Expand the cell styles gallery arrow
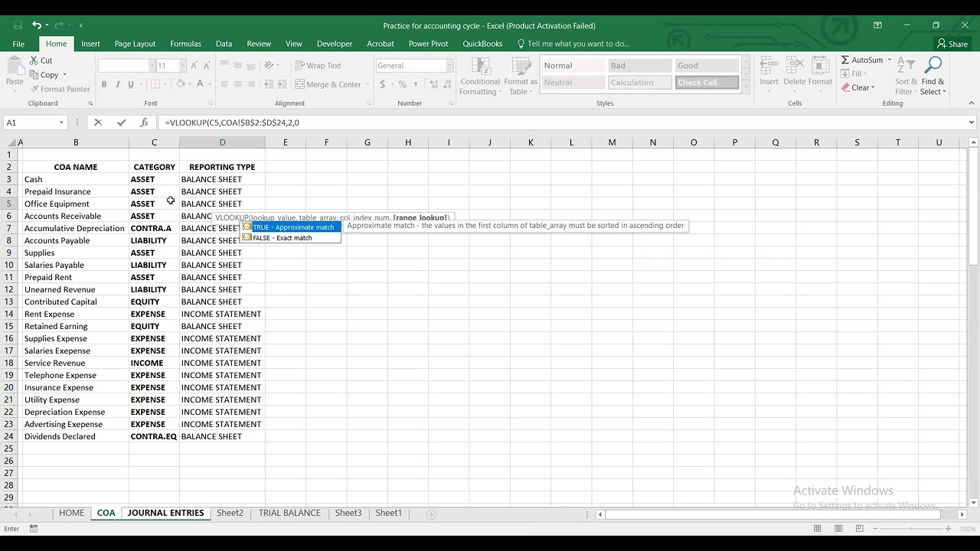The width and height of the screenshot is (980, 551). (746, 88)
